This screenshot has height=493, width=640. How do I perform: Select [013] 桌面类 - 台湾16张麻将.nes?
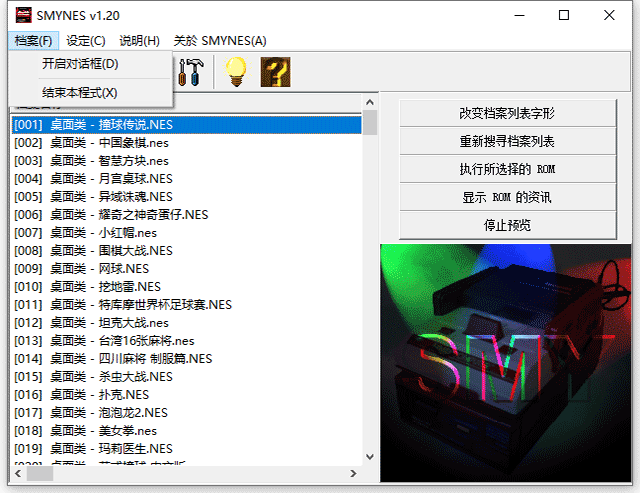(x=187, y=341)
